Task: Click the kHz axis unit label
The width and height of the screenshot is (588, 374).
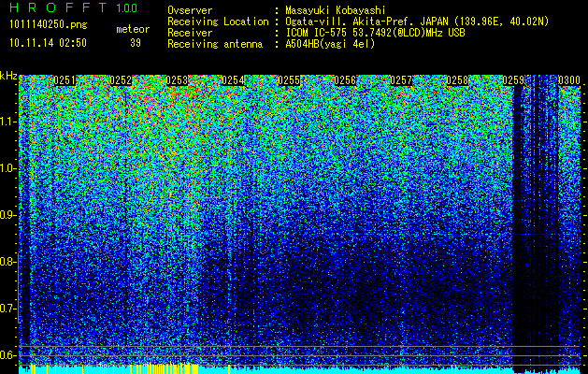Action: tap(8, 76)
